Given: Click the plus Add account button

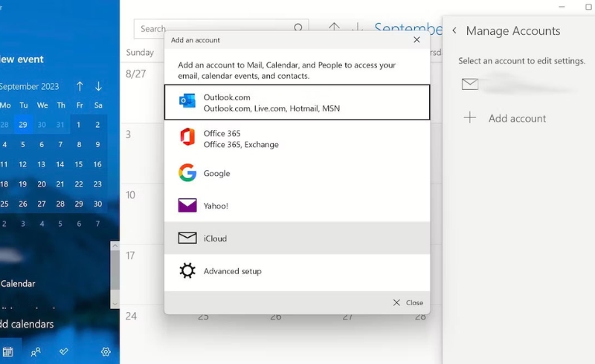Looking at the screenshot, I should (505, 118).
